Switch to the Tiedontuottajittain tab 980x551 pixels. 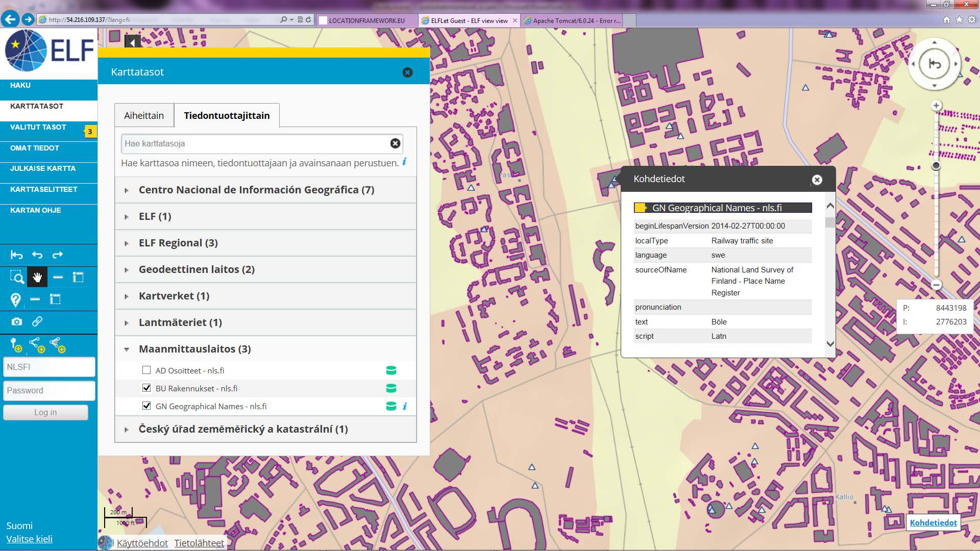[227, 115]
